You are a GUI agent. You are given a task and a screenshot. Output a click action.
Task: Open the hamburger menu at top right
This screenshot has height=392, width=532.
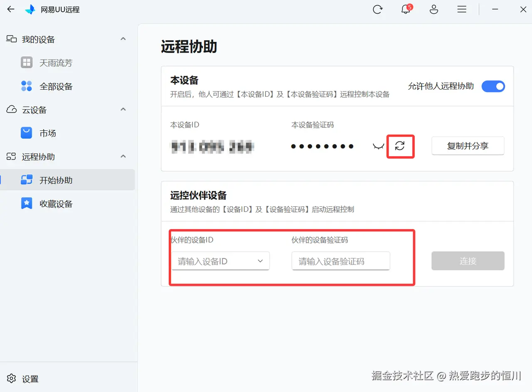click(x=462, y=9)
